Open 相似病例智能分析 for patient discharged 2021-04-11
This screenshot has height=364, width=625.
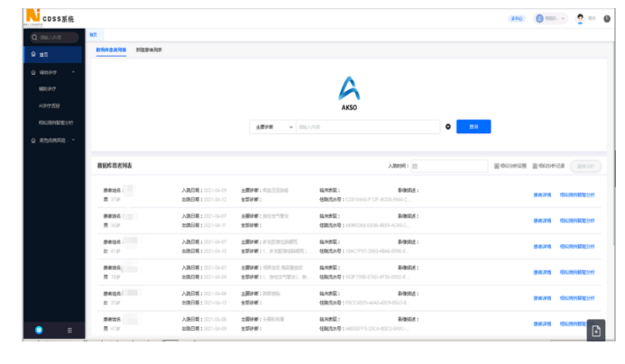point(577,221)
